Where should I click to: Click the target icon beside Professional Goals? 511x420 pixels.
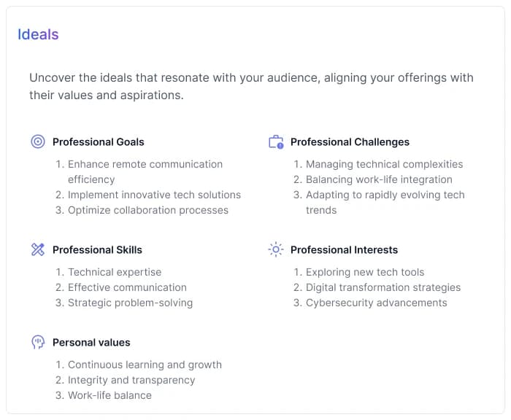pyautogui.click(x=38, y=141)
